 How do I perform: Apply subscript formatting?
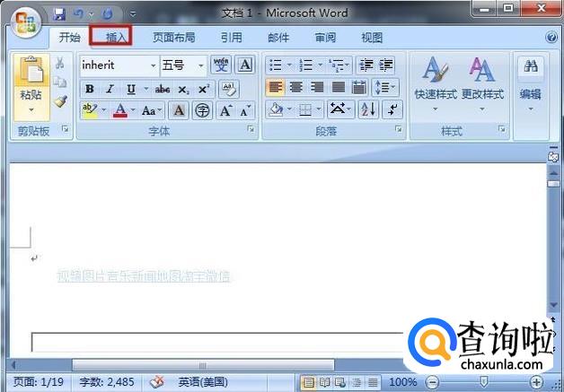pos(183,89)
